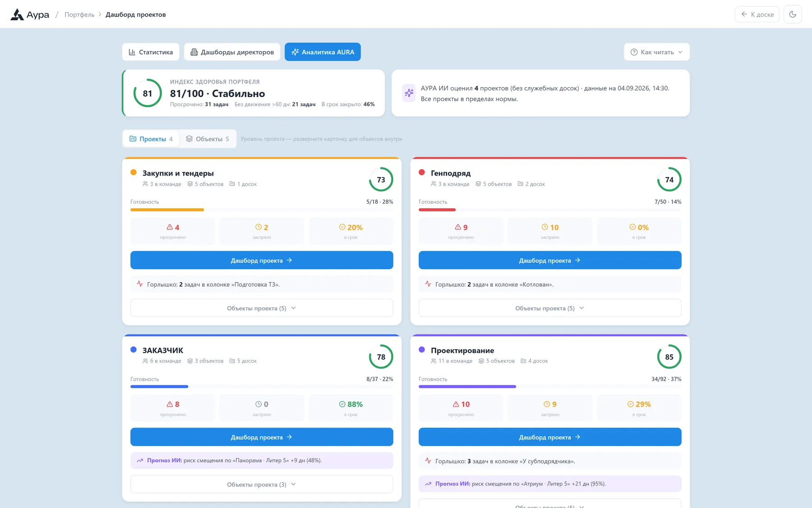Click the Генподряд readiness progress bar
Image resolution: width=812 pixels, height=508 pixels.
point(550,210)
